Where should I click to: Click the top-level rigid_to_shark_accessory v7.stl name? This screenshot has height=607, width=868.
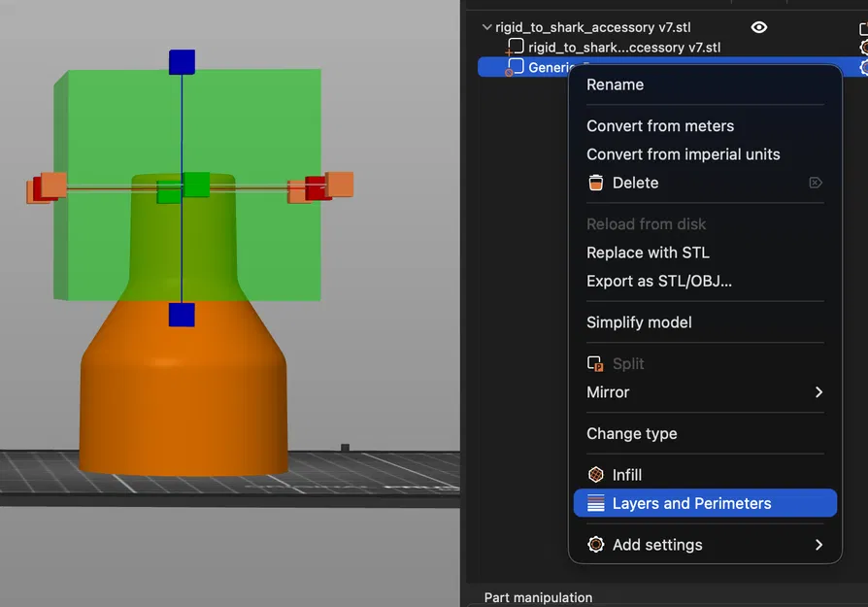[593, 27]
